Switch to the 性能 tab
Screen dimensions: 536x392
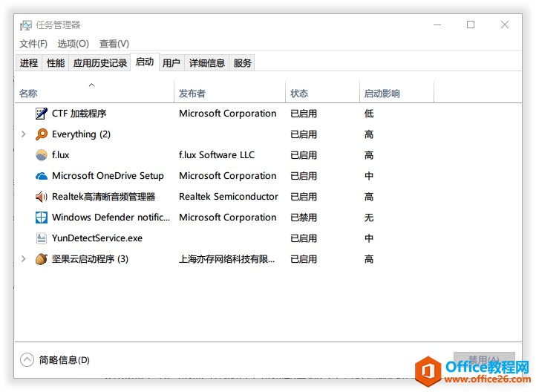56,63
